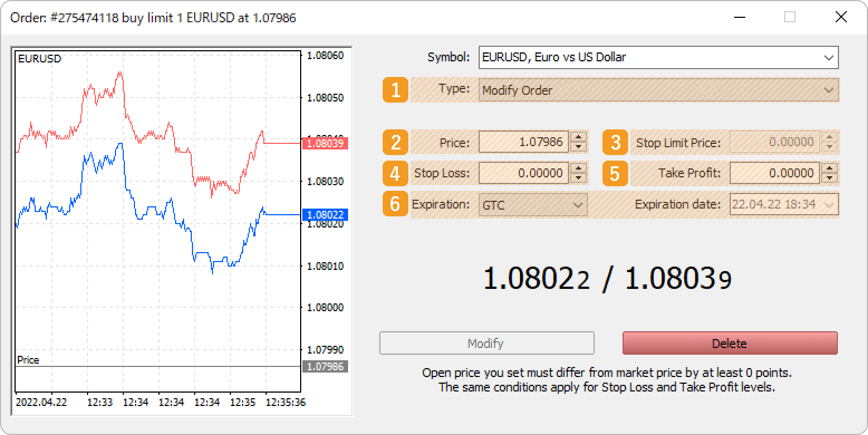868x435 pixels.
Task: Click the 1.08060 axis label on chart
Action: point(325,55)
